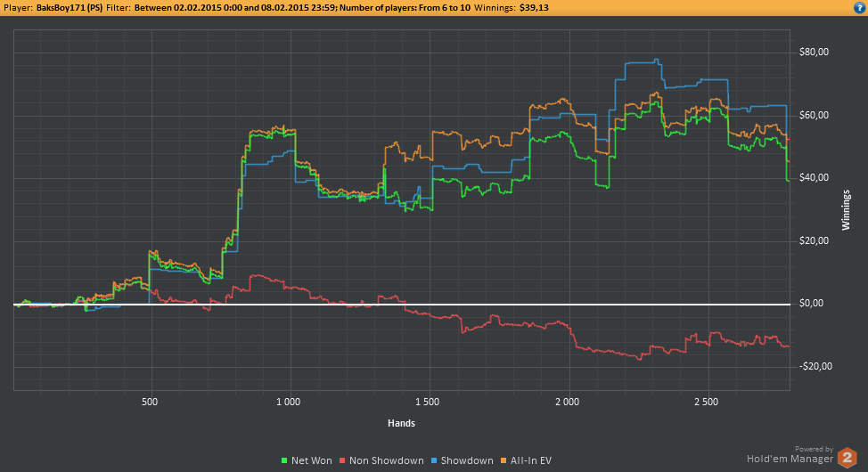
Task: Click the Powered by text
Action: tap(814, 449)
